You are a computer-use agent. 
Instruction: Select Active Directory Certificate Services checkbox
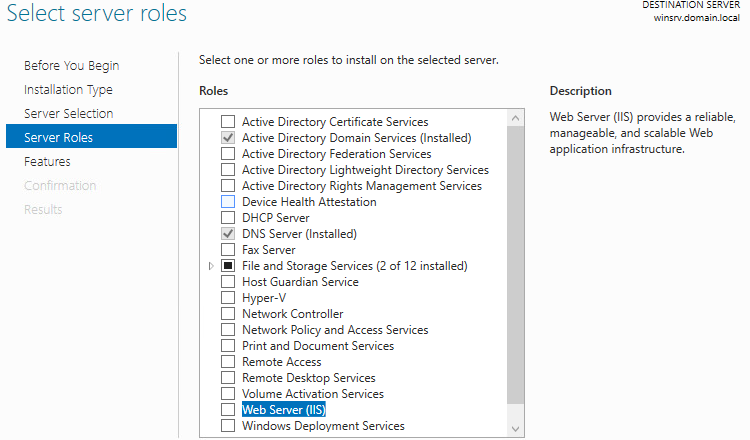[x=228, y=122]
